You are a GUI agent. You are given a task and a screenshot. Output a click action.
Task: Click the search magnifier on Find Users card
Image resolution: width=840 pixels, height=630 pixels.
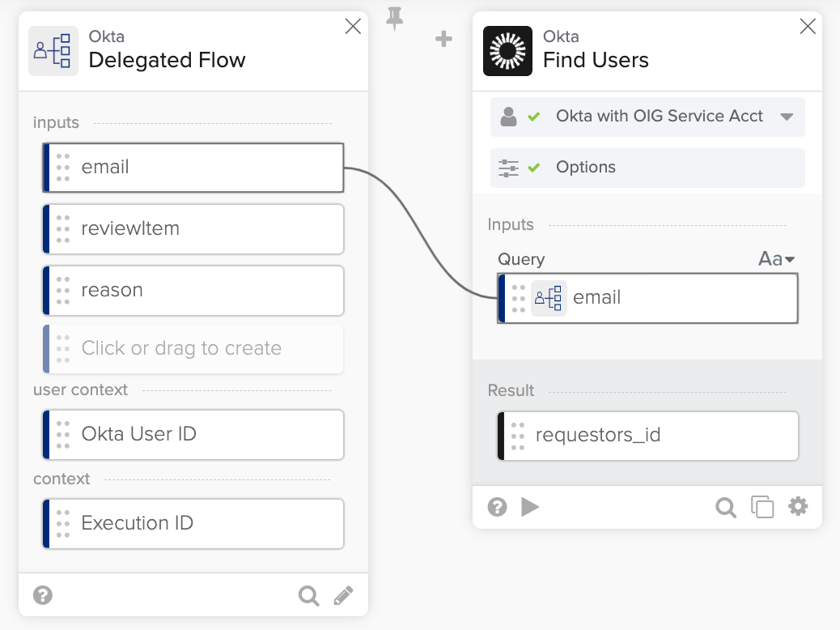726,507
